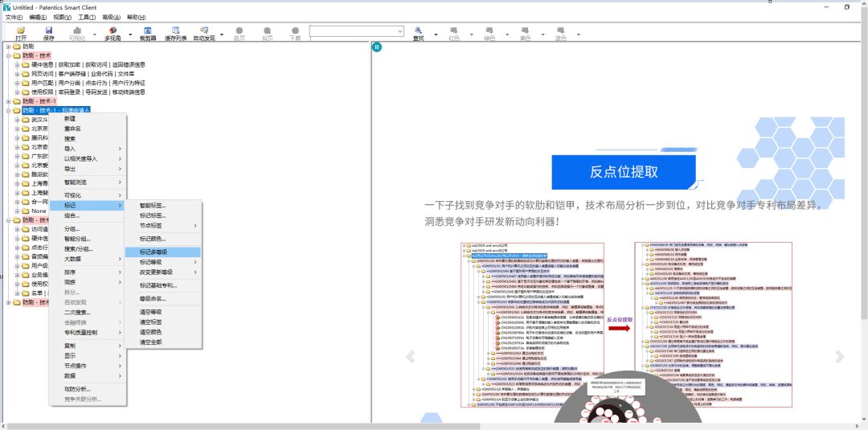Image resolution: width=868 pixels, height=430 pixels.
Task: Select 智能标签... in the submenu
Action: [x=162, y=205]
